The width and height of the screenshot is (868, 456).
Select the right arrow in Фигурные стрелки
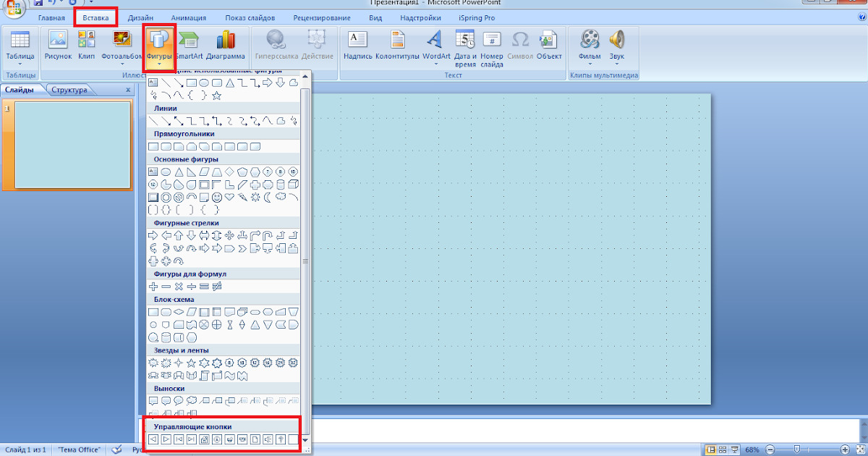pos(153,235)
